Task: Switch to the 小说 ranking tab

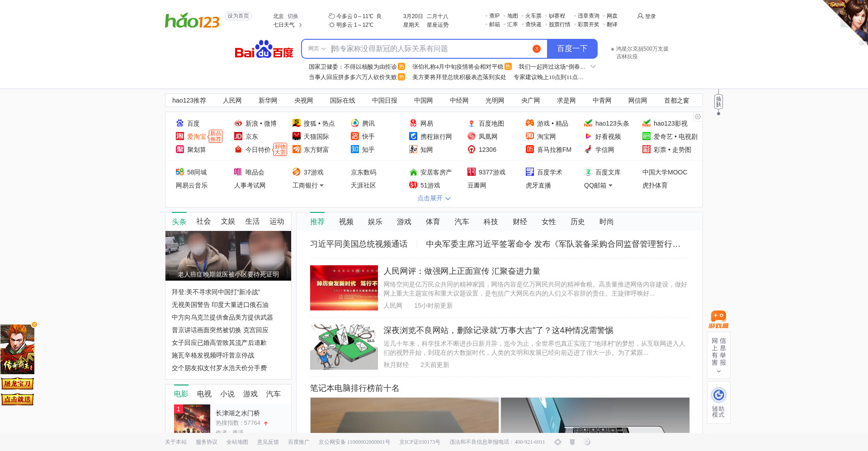Action: coord(227,394)
